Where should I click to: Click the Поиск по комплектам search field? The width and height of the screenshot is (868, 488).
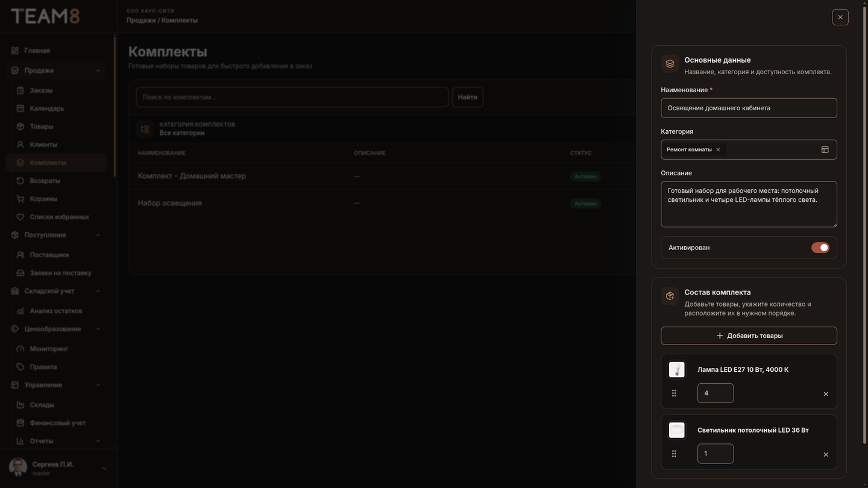[292, 97]
